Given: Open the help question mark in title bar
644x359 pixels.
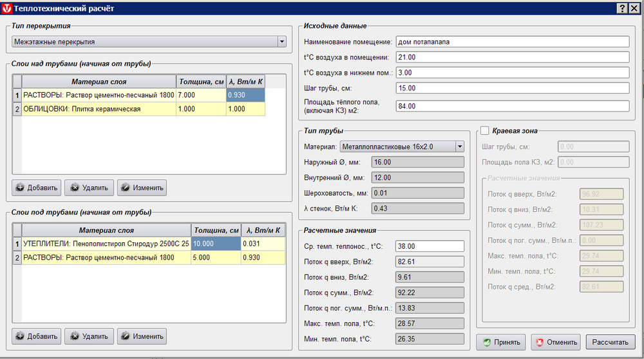Looking at the screenshot, I should [x=623, y=8].
